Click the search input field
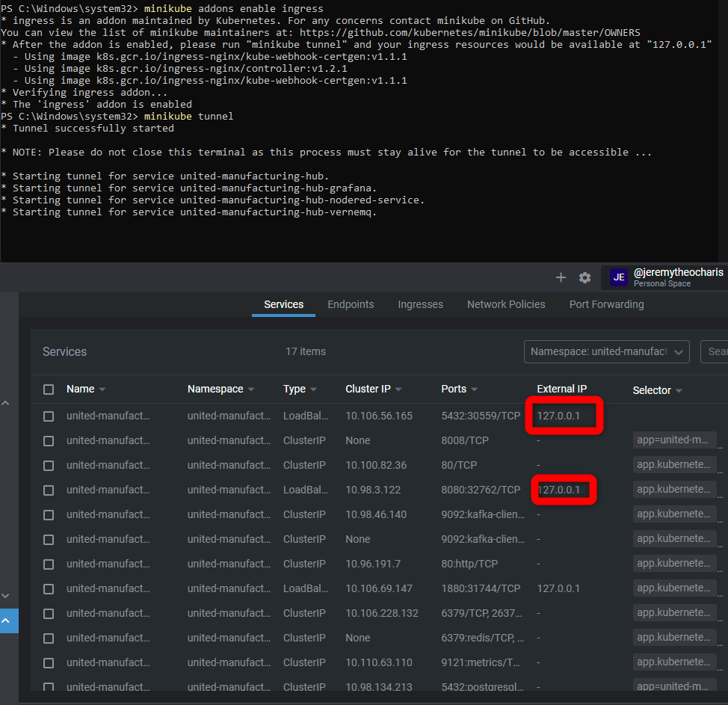The image size is (728, 705). [x=715, y=351]
